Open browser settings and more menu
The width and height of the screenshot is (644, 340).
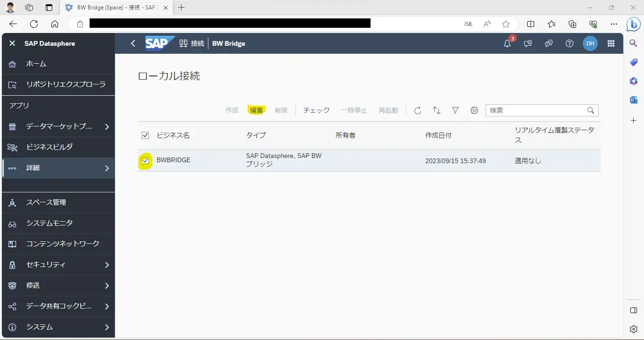(613, 24)
